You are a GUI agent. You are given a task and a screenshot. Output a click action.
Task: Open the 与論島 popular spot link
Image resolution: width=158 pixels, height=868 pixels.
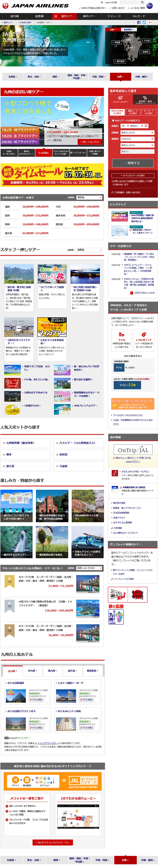click(79, 466)
